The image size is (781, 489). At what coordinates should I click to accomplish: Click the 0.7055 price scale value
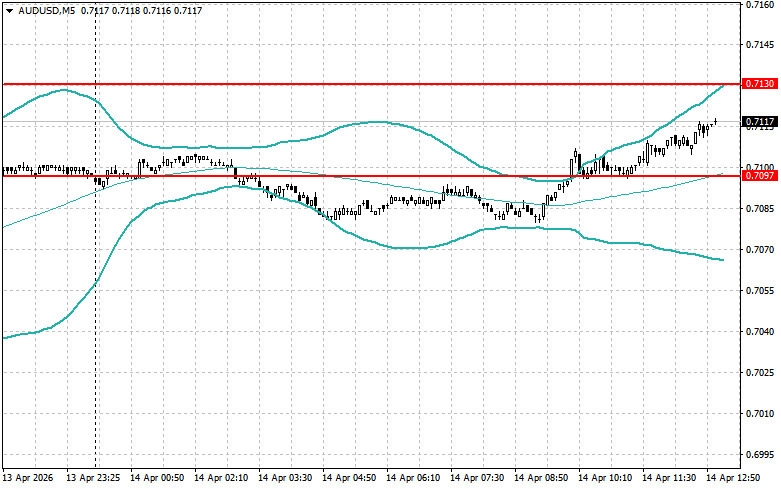[x=760, y=290]
